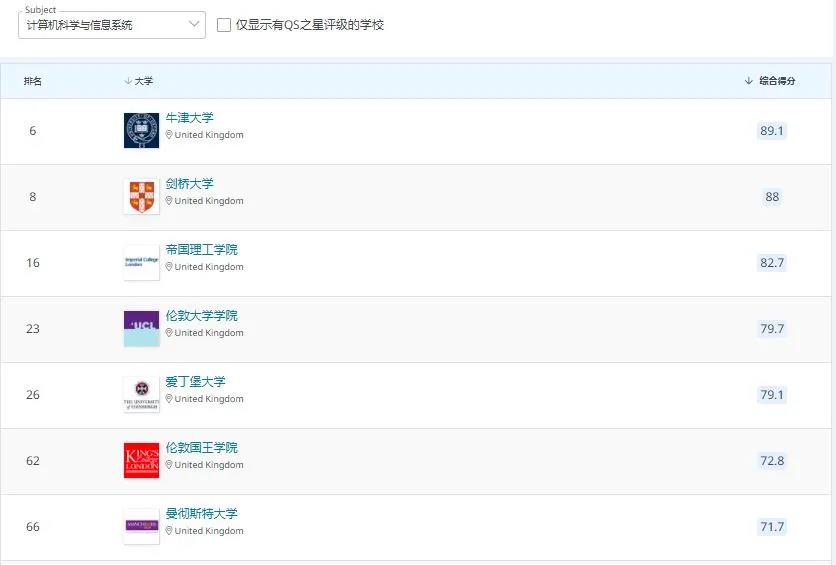
Task: Click the location pin icon under 曼彻斯特大学
Action: coord(169,531)
